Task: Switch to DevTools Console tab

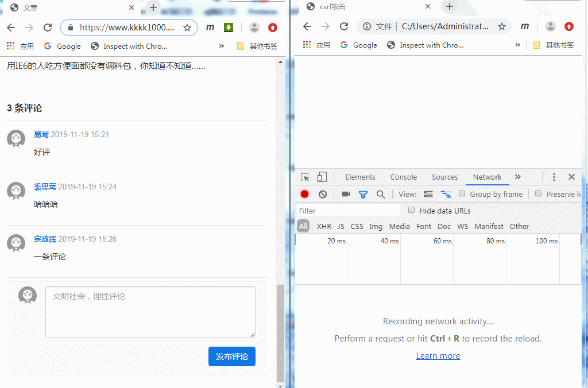Action: pos(404,177)
